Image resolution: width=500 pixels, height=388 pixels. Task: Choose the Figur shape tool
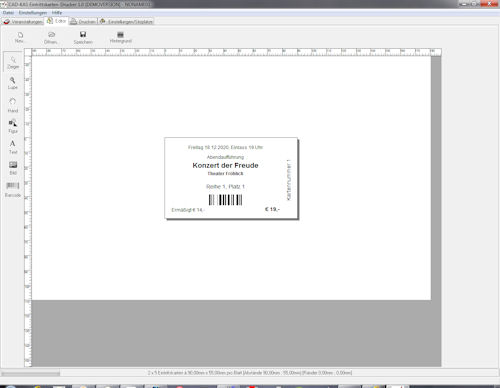point(13,126)
